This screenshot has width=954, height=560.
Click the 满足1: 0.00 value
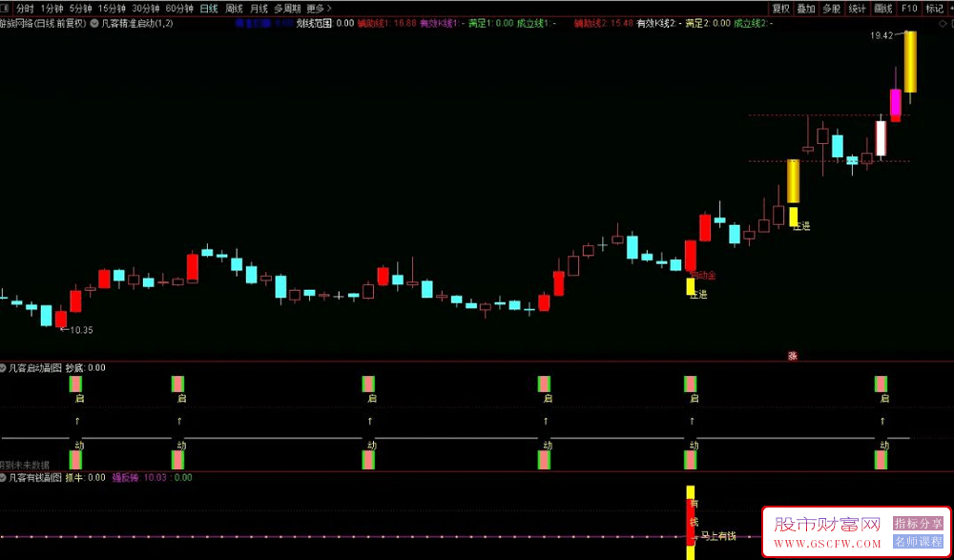[x=491, y=24]
